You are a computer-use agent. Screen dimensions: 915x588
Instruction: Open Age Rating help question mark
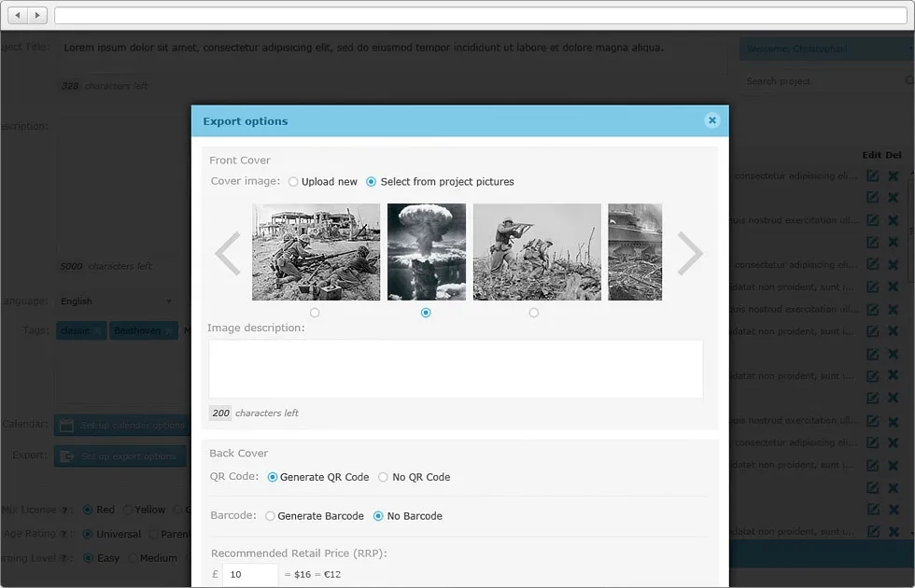tap(64, 534)
